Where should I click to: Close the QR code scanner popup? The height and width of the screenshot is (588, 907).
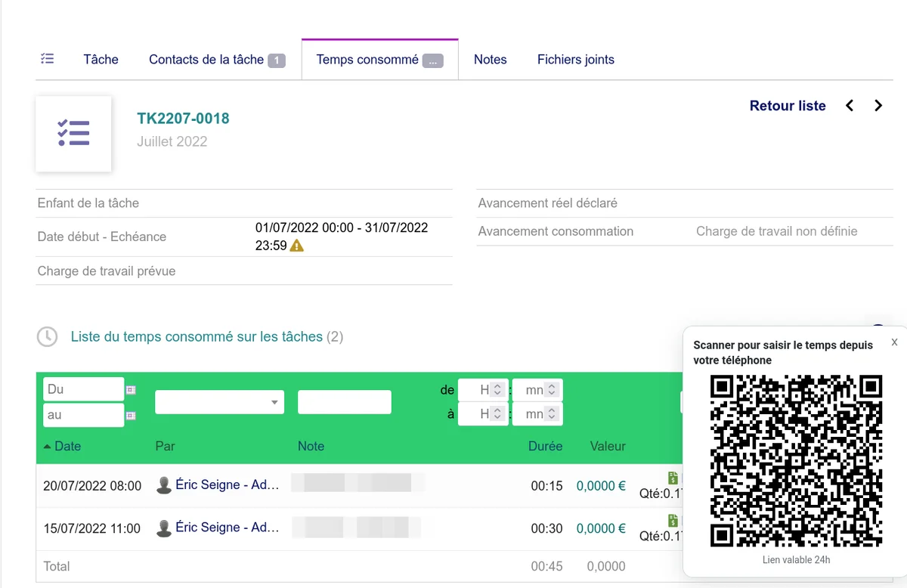point(894,342)
